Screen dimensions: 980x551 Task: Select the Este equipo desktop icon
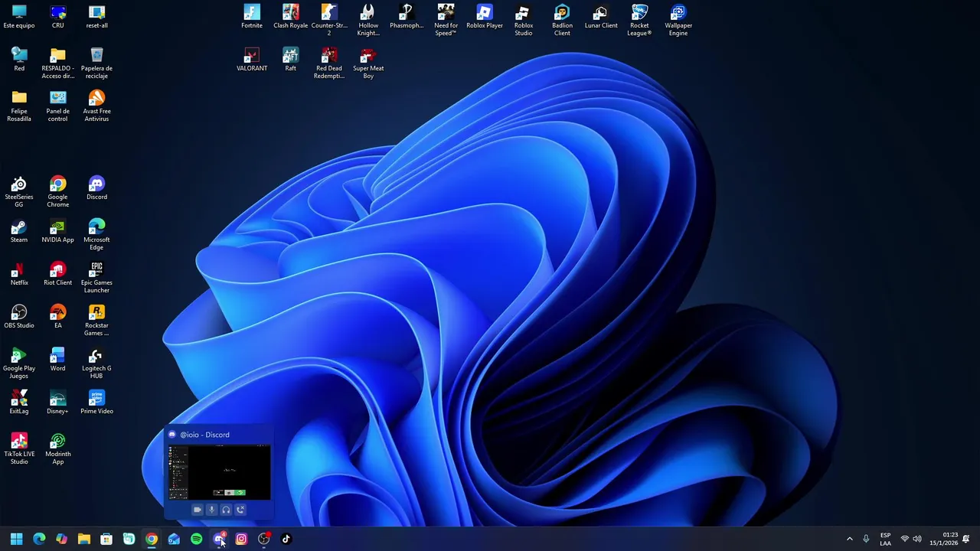(x=19, y=17)
